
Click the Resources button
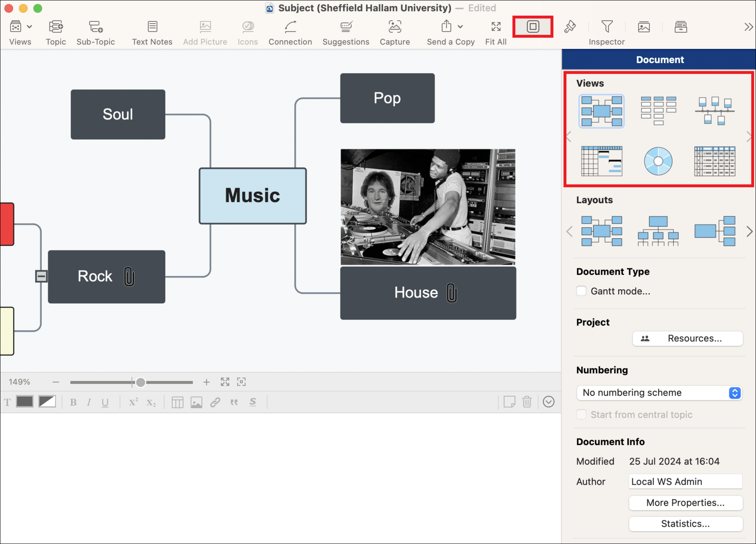pos(687,338)
